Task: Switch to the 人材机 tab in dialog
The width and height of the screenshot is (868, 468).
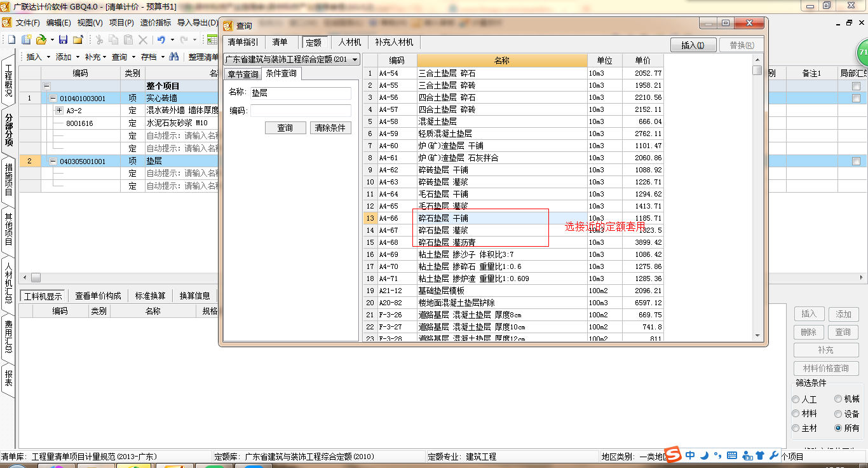Action: (x=349, y=43)
